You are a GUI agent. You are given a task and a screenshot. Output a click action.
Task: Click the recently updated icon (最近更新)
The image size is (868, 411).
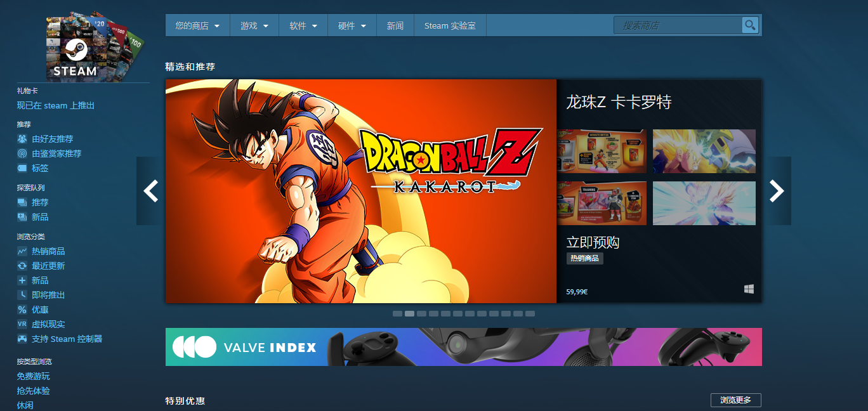click(x=22, y=266)
